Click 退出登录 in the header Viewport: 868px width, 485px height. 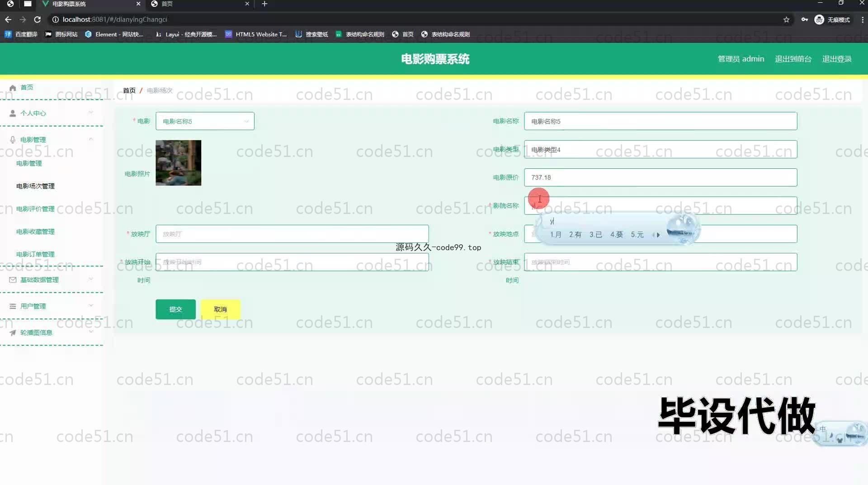[x=836, y=59]
